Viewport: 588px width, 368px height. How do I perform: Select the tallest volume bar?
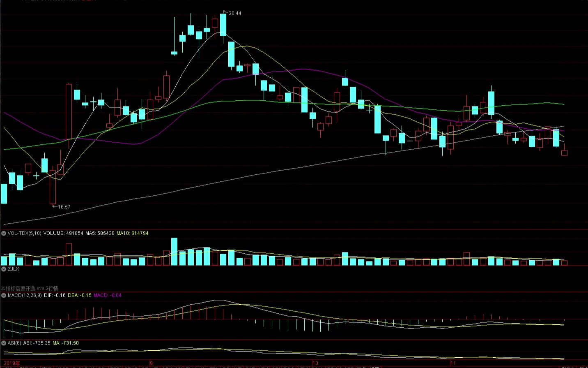pyautogui.click(x=174, y=251)
